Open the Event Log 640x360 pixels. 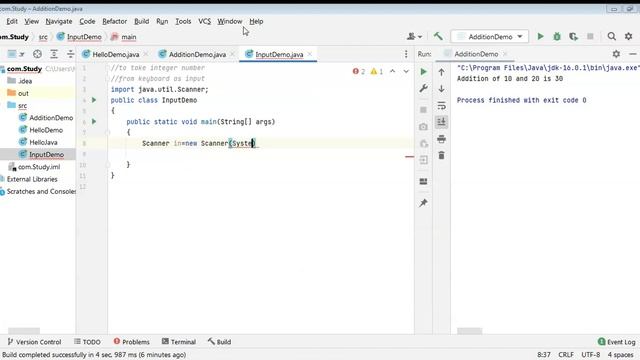[616, 342]
